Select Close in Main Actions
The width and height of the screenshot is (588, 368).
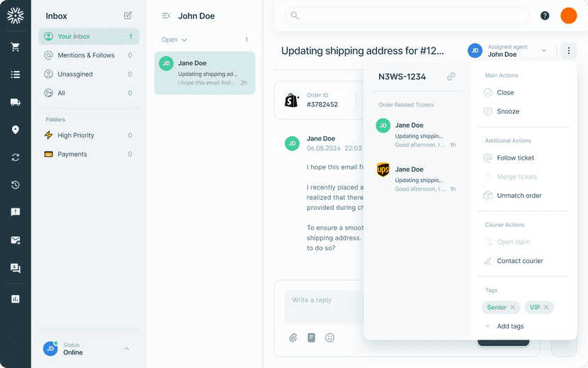[x=505, y=92]
